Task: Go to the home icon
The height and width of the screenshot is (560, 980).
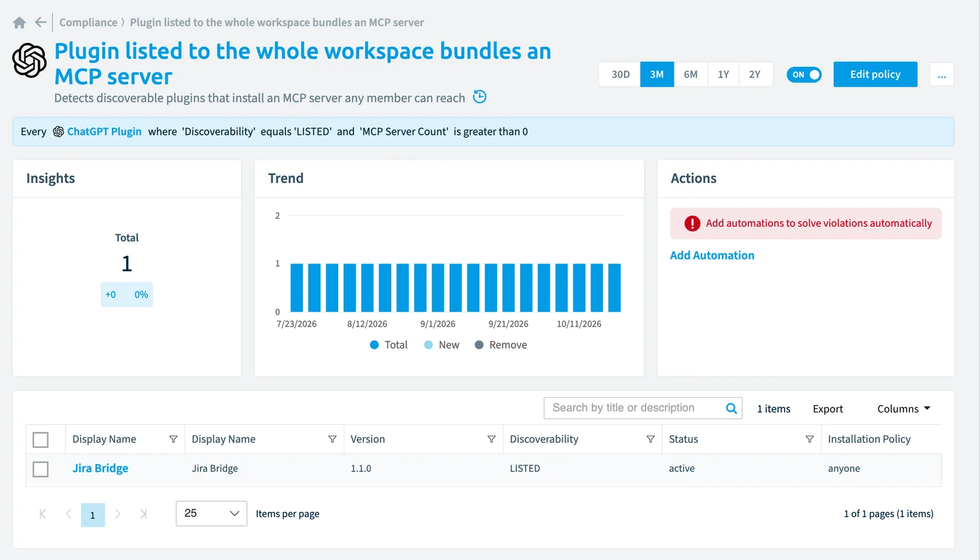Action: tap(20, 23)
